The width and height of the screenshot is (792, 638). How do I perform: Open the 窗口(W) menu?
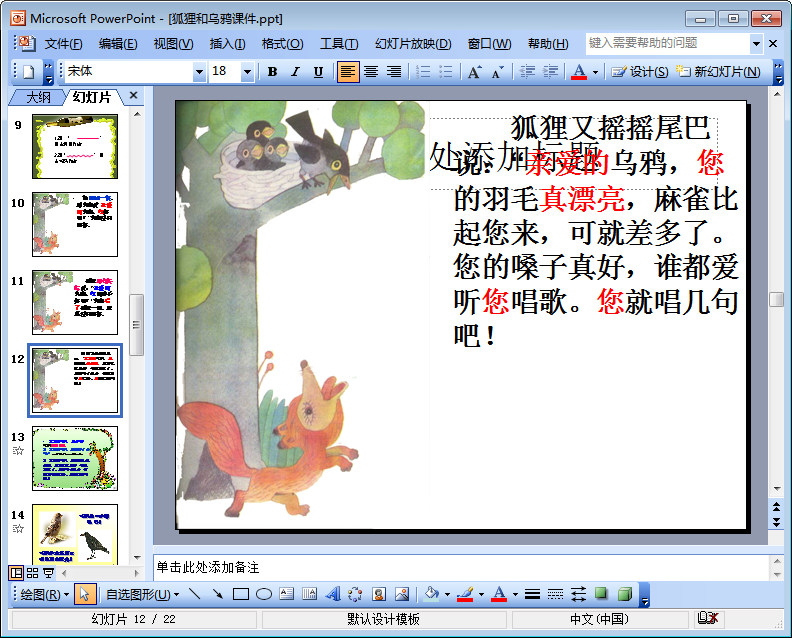point(489,44)
